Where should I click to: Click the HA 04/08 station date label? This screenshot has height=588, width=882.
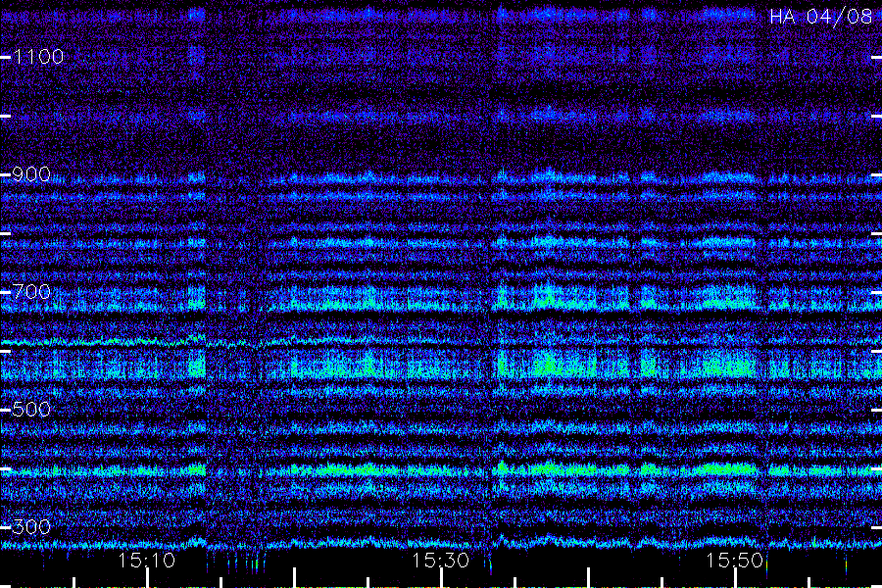click(x=820, y=17)
